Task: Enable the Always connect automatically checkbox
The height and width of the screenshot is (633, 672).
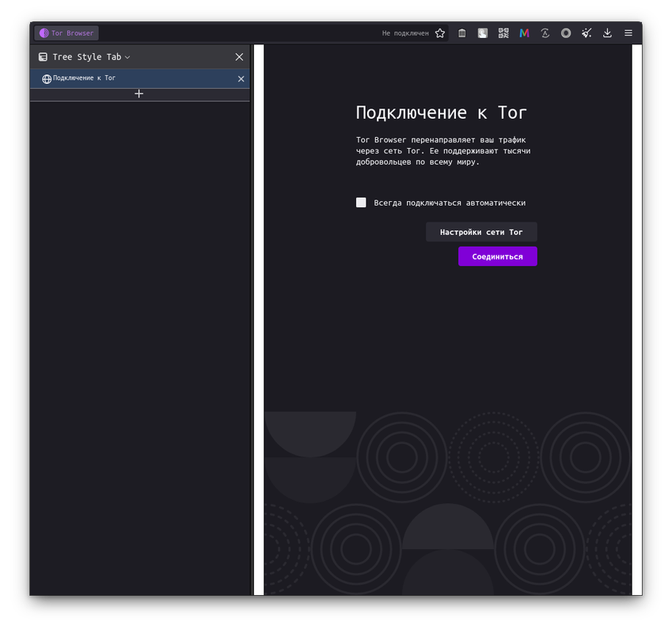Action: coord(361,202)
